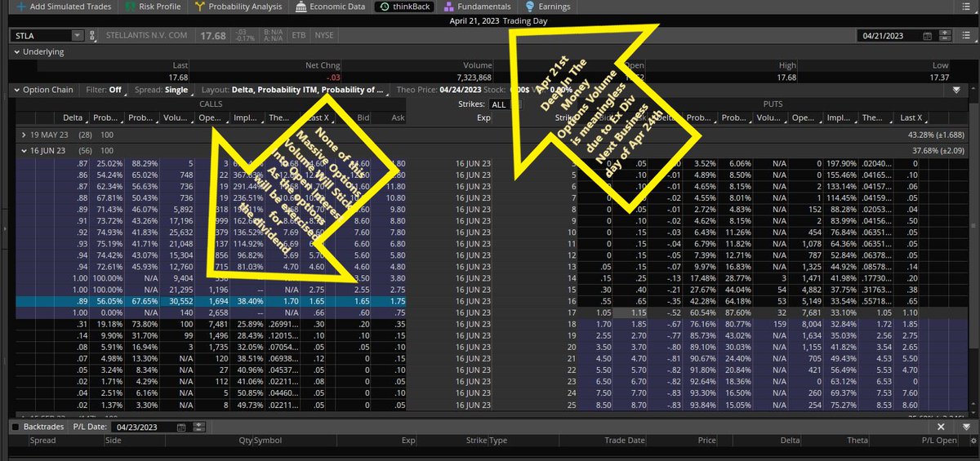
Task: Collapse the Option Chain section
Action: (17, 90)
